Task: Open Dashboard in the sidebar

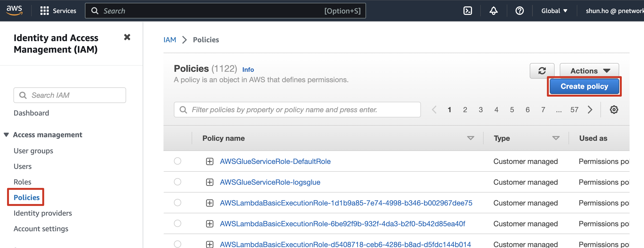Action: point(31,113)
